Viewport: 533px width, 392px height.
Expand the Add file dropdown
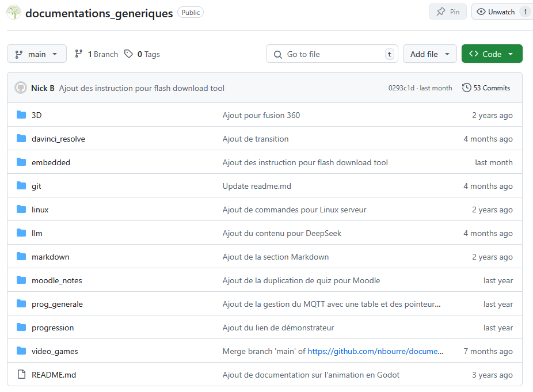pyautogui.click(x=429, y=54)
